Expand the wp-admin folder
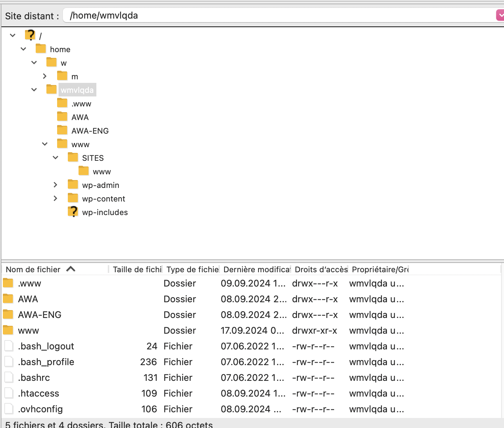The image size is (504, 428). click(55, 185)
